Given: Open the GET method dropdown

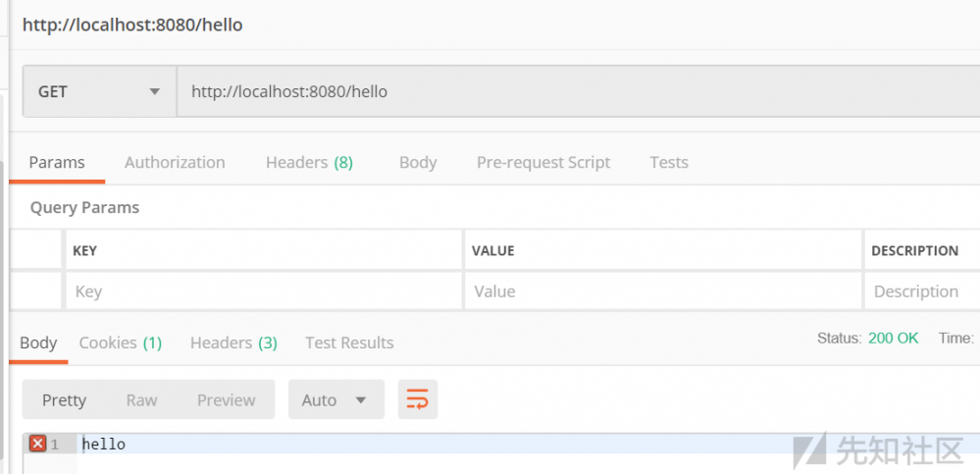Looking at the screenshot, I should [98, 91].
